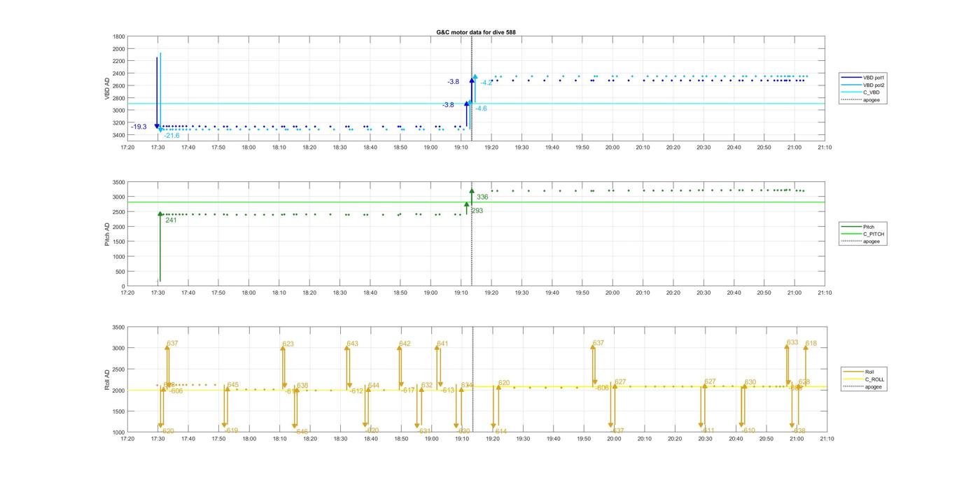
Task: Click the '644' roll annotation
Action: coord(374,386)
